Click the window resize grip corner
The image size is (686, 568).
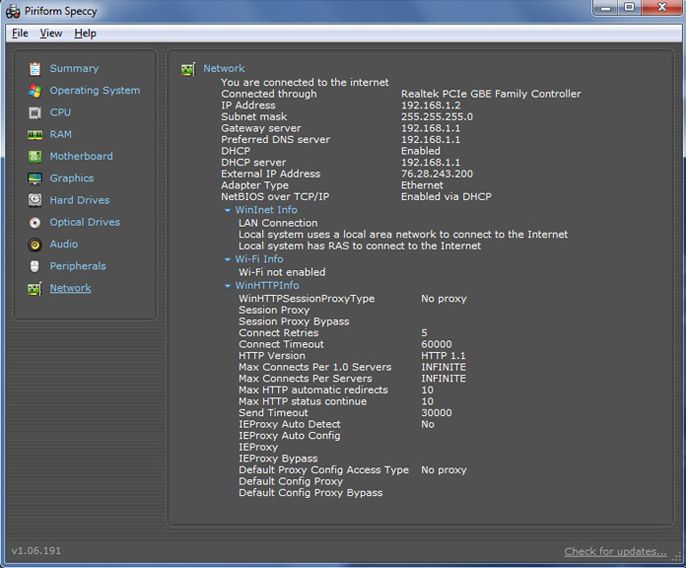point(678,556)
